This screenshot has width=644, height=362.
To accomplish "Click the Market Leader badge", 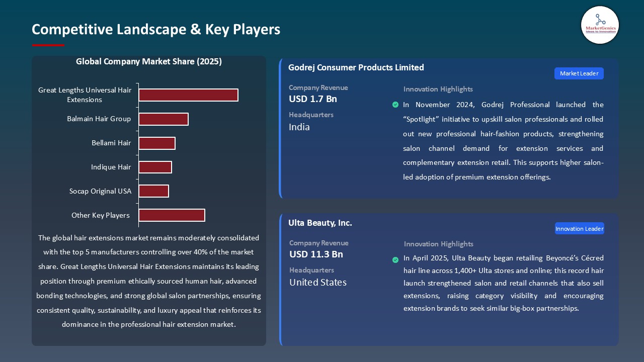I will tap(579, 73).
